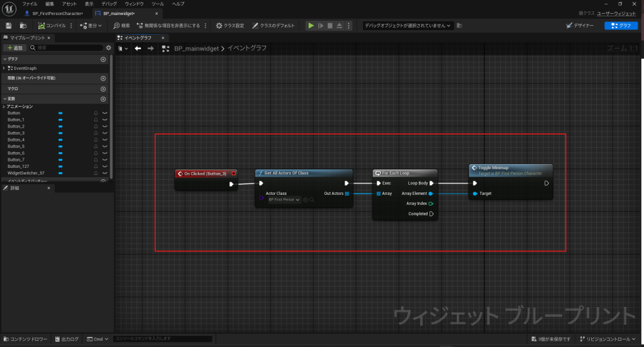Image resolution: width=644 pixels, height=347 pixels.
Task: Click the Save icon in the toolbar
Action: pos(9,26)
